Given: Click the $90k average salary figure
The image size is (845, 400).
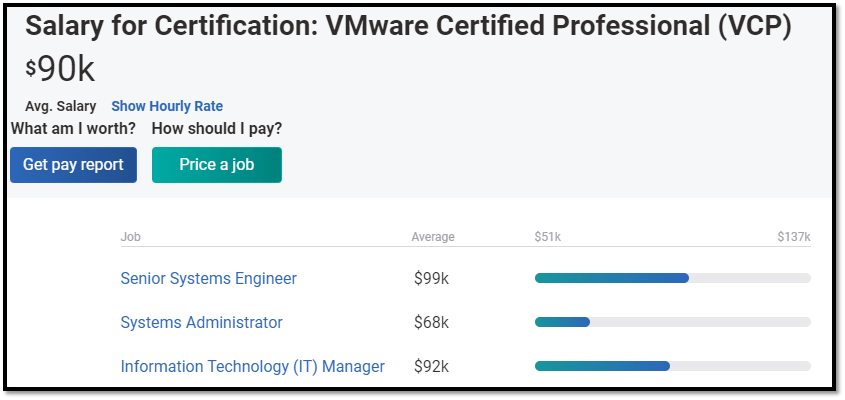Looking at the screenshot, I should tap(60, 70).
